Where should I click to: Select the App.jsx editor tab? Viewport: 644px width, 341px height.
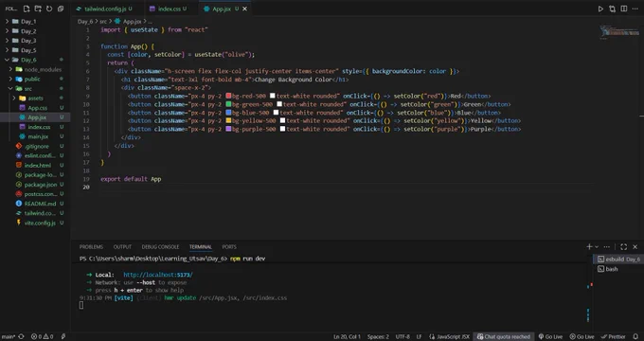[221, 9]
